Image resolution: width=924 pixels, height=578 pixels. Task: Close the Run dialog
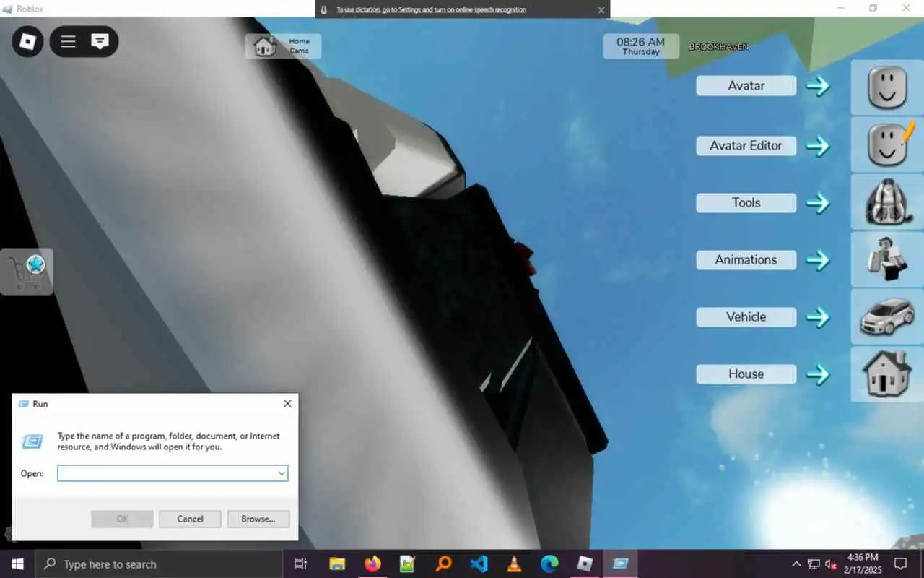[287, 404]
